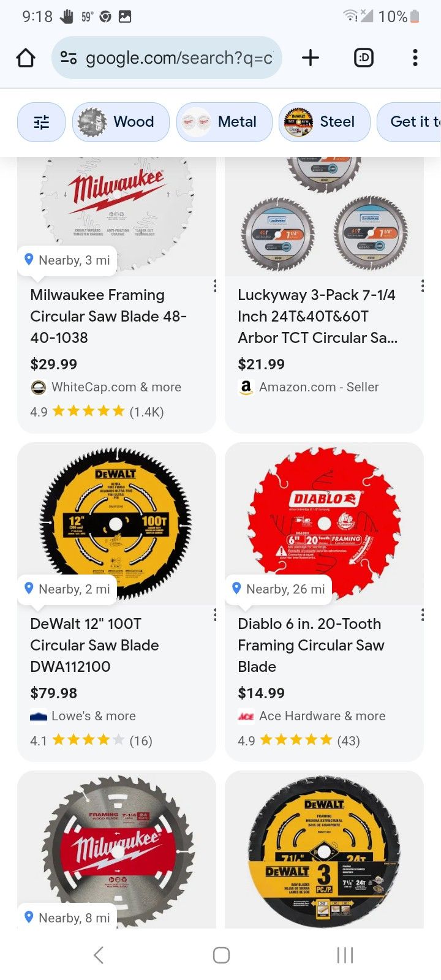The height and width of the screenshot is (980, 441).
Task: Tap the Android home navigation button
Action: pos(221,954)
